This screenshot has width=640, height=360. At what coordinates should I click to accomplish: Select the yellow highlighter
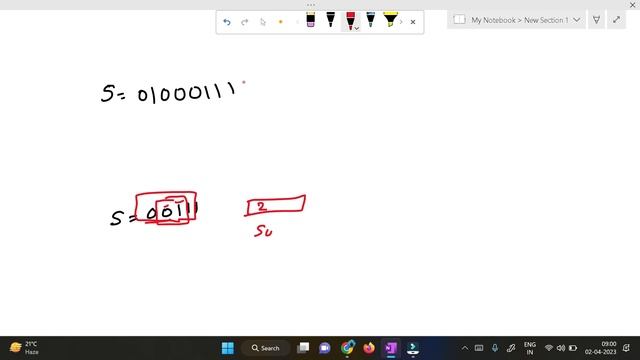[390, 20]
